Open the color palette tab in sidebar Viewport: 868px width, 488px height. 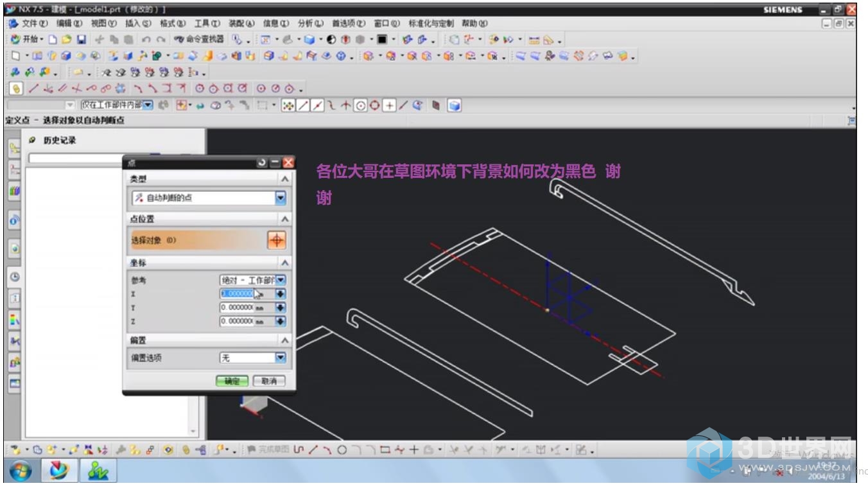pyautogui.click(x=14, y=319)
